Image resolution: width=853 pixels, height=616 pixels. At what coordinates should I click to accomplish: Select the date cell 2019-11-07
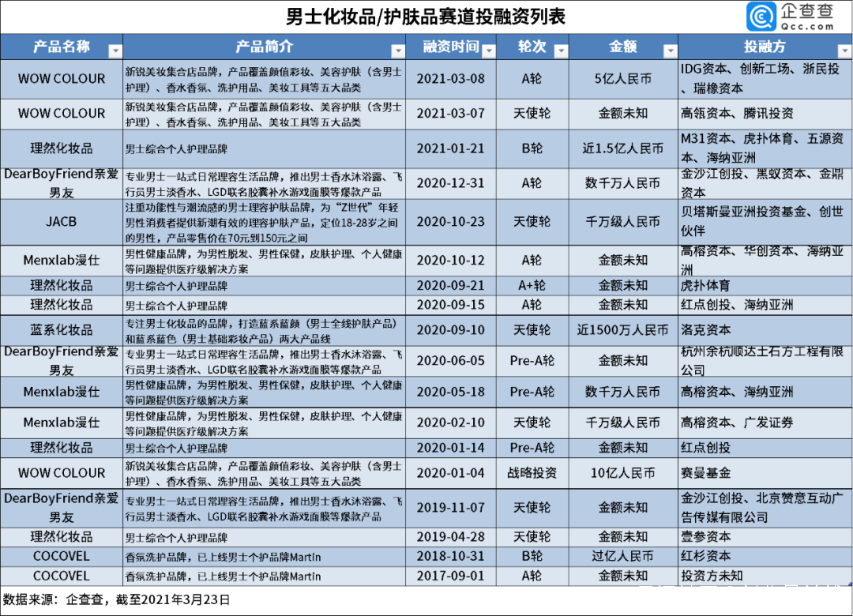pos(451,508)
